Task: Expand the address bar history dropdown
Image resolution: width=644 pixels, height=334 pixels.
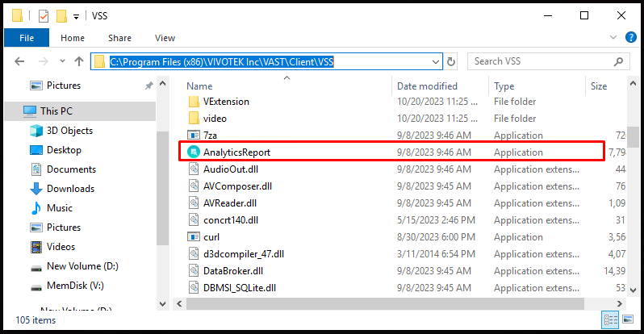Action: [435, 62]
